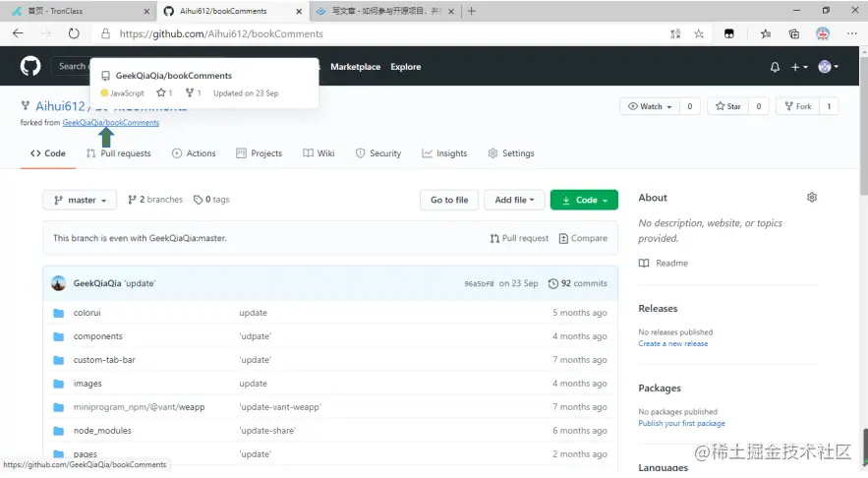Click Explore in GitHub header

click(x=406, y=67)
